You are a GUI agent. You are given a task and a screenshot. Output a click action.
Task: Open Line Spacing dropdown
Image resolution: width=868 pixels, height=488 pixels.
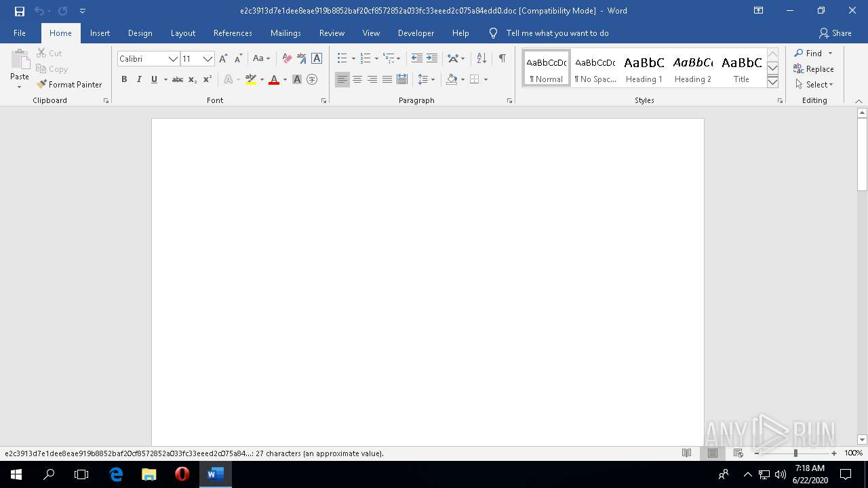pos(427,79)
